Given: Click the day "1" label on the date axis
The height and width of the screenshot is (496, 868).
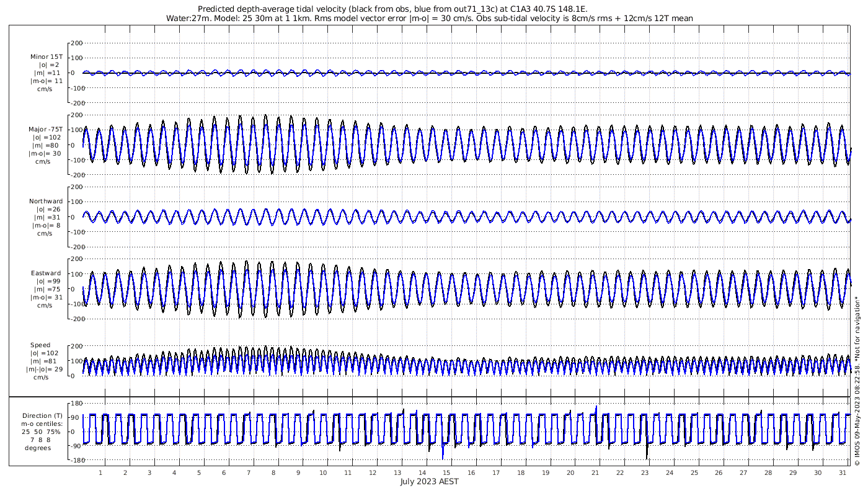Looking at the screenshot, I should tap(100, 472).
